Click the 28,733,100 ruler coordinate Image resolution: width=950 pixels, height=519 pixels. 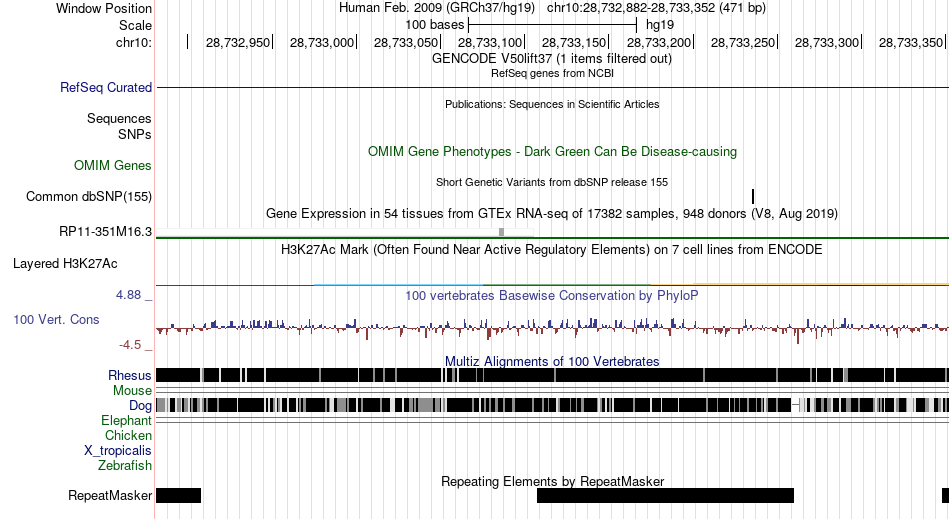[x=490, y=42]
